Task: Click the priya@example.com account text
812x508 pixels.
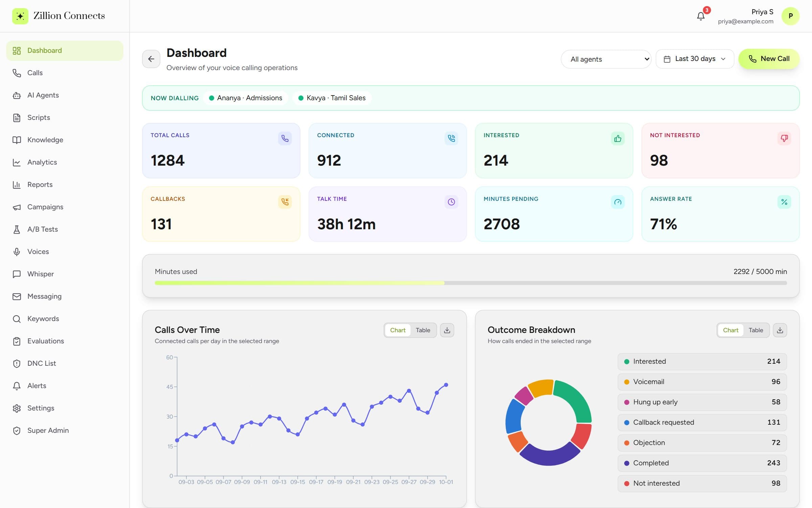Action: pyautogui.click(x=745, y=21)
